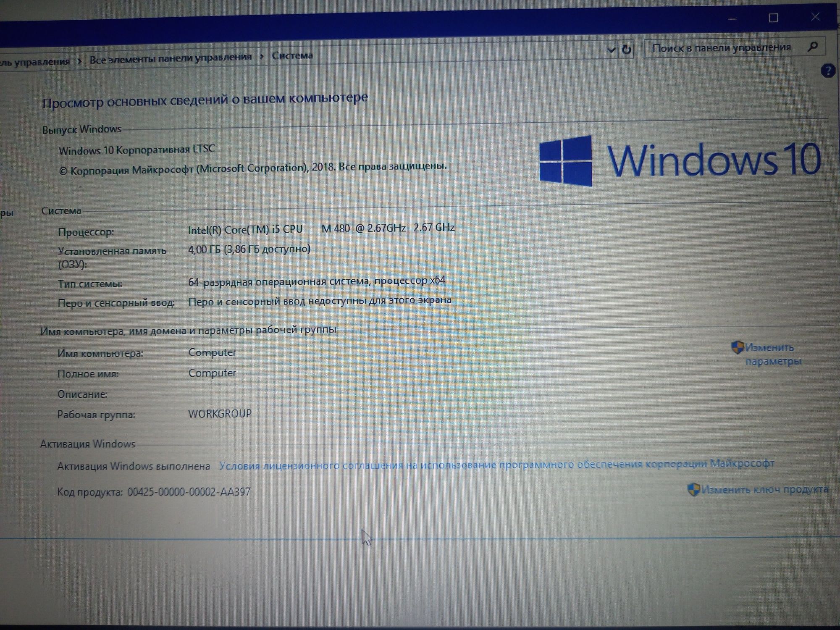Close the System window

coord(815,17)
